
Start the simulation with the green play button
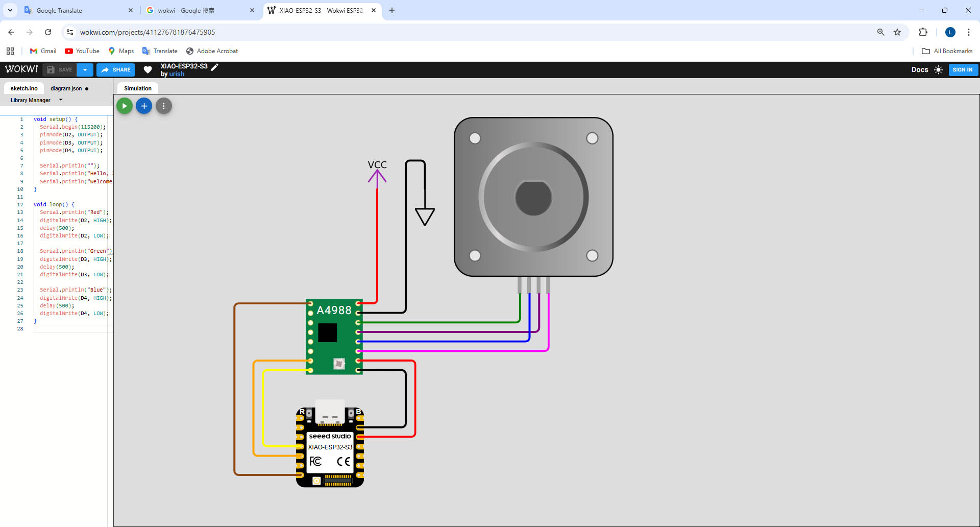[125, 106]
